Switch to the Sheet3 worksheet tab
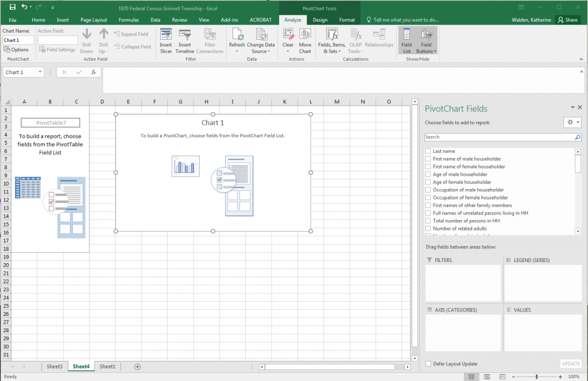Image resolution: width=588 pixels, height=381 pixels. [x=55, y=367]
